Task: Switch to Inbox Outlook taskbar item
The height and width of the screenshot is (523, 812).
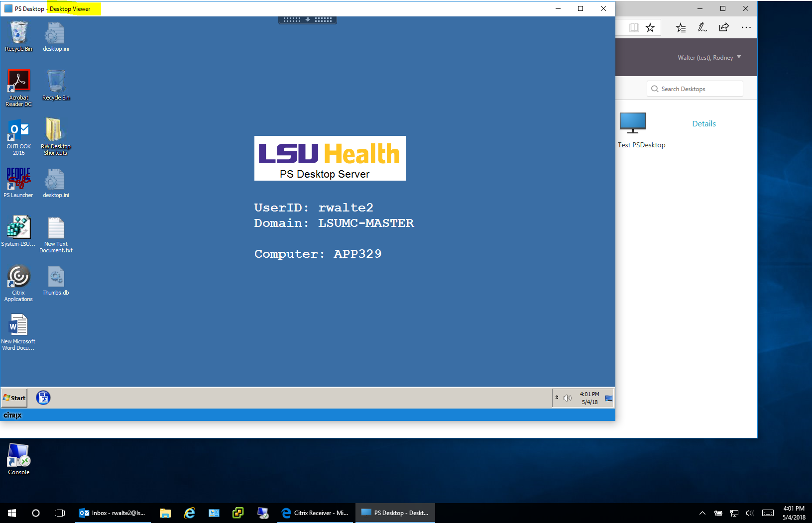Action: click(113, 513)
